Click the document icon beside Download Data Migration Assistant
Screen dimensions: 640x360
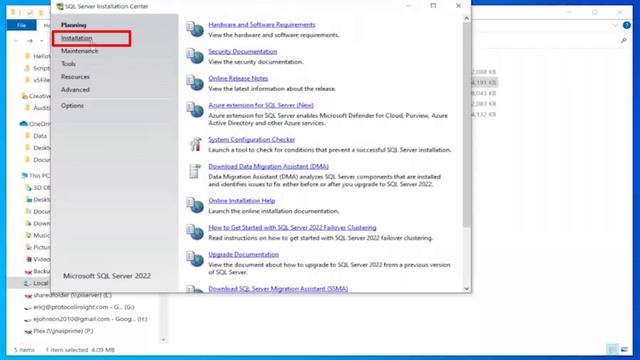pos(195,171)
